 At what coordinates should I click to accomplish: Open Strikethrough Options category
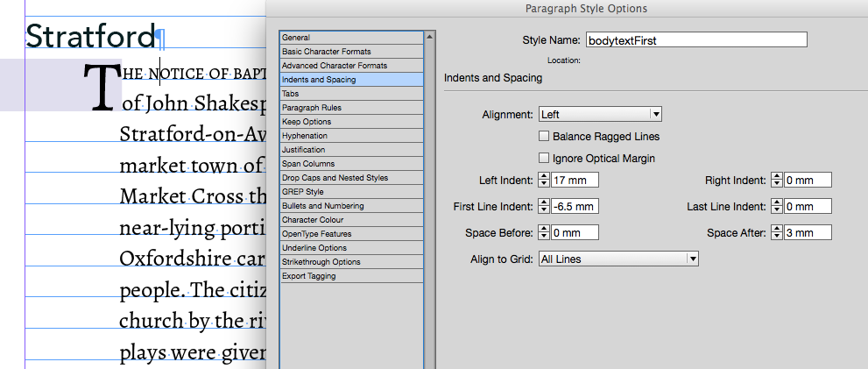click(352, 261)
